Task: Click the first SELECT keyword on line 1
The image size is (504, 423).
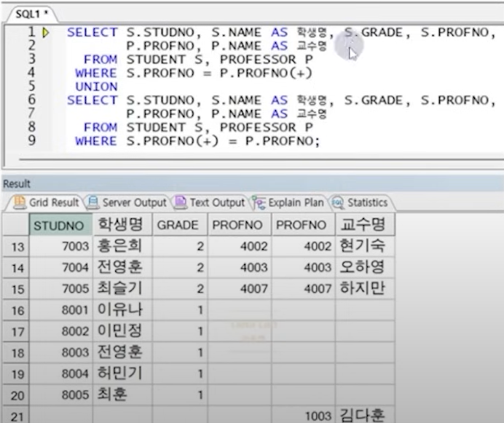Action: (92, 33)
